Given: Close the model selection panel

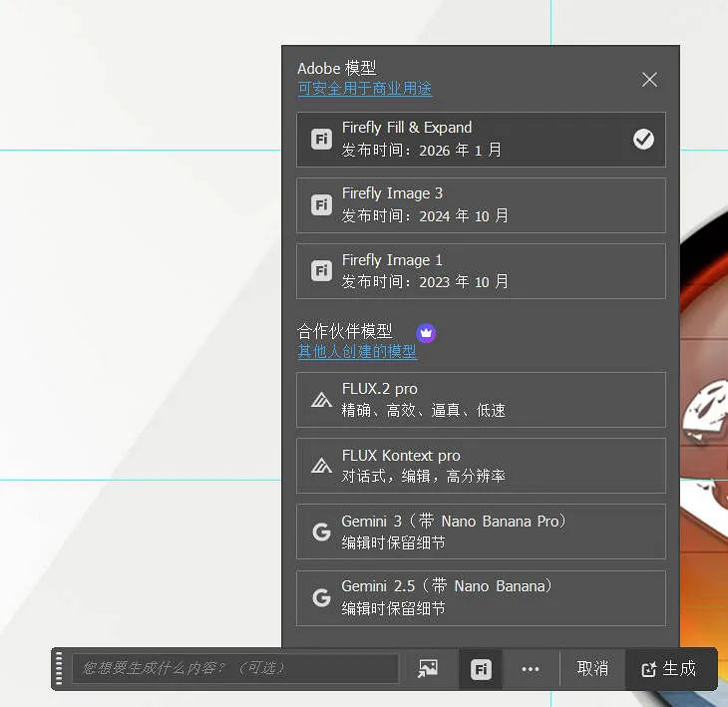Looking at the screenshot, I should click(649, 80).
